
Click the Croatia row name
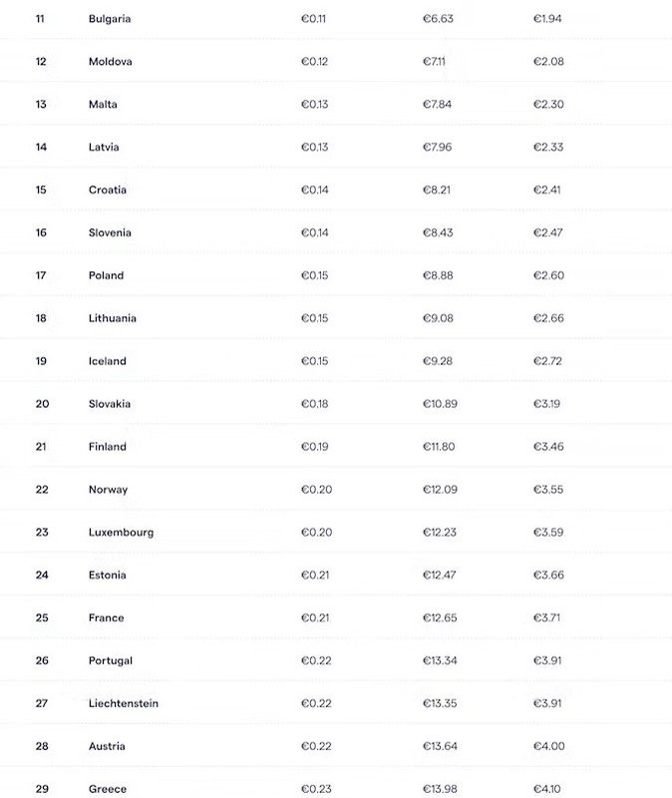(x=108, y=191)
